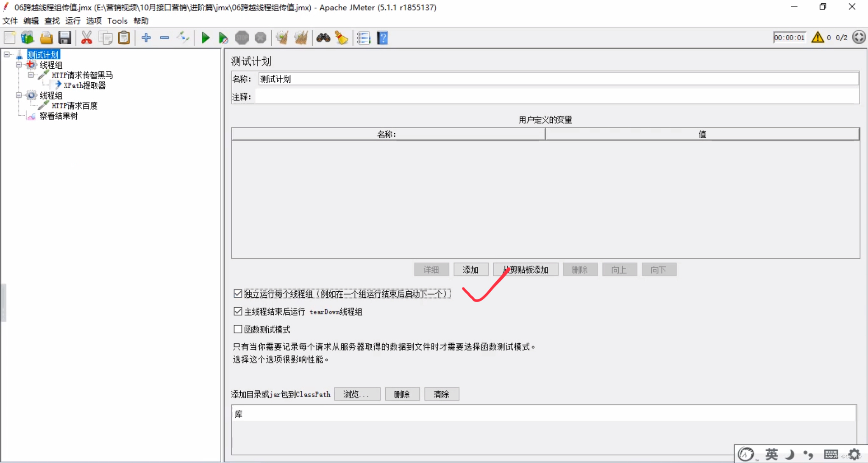
Task: Click the 名称 column header
Action: pyautogui.click(x=388, y=134)
